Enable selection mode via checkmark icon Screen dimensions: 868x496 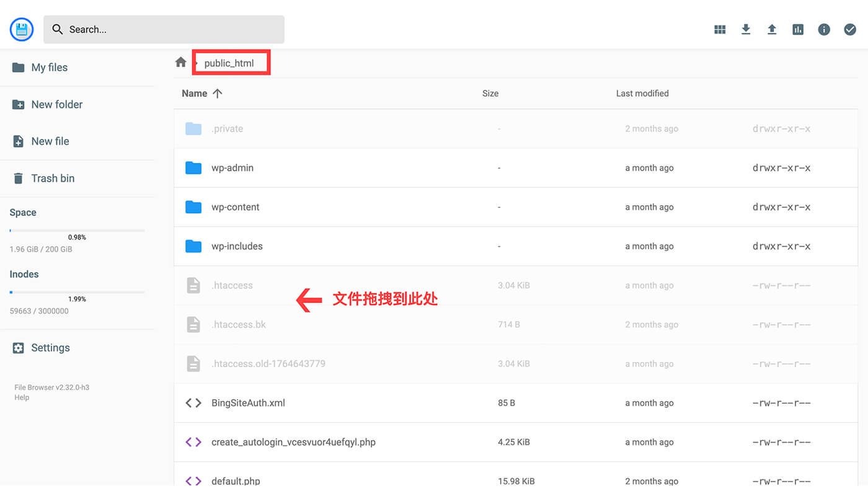[x=850, y=29]
